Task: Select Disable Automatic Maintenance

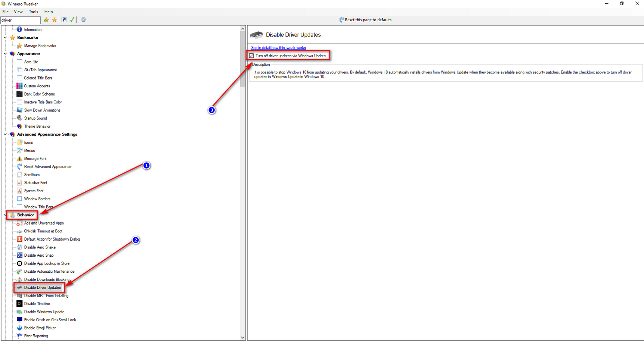Action: tap(49, 272)
